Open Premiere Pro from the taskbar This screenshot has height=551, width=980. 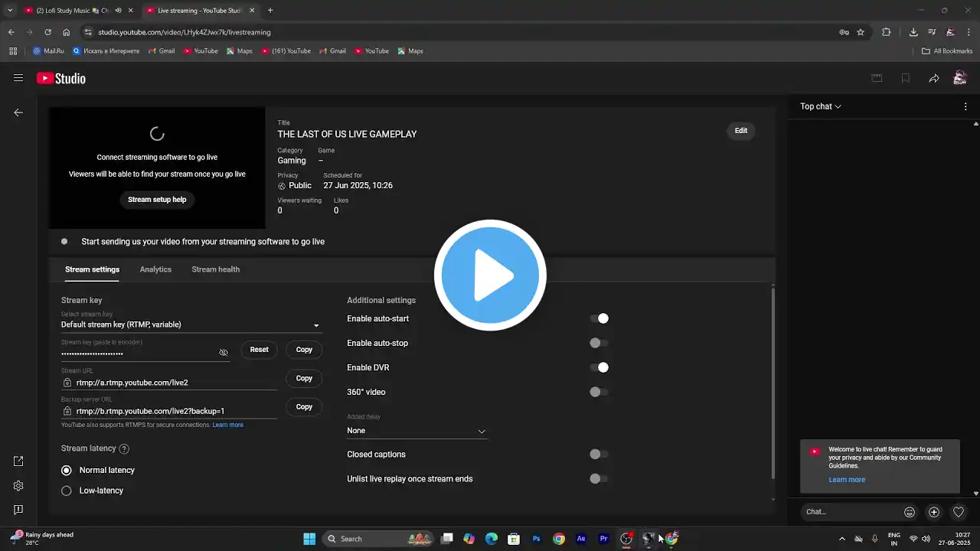coord(604,539)
